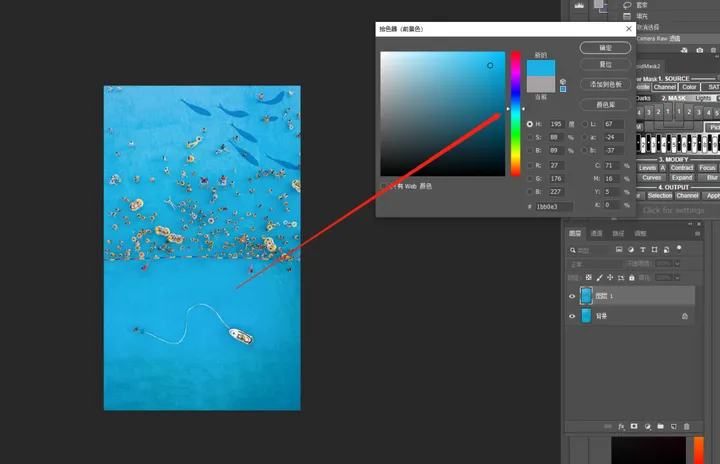Click the Levels button in Modify
Screen dimensions: 720x464
(647, 168)
